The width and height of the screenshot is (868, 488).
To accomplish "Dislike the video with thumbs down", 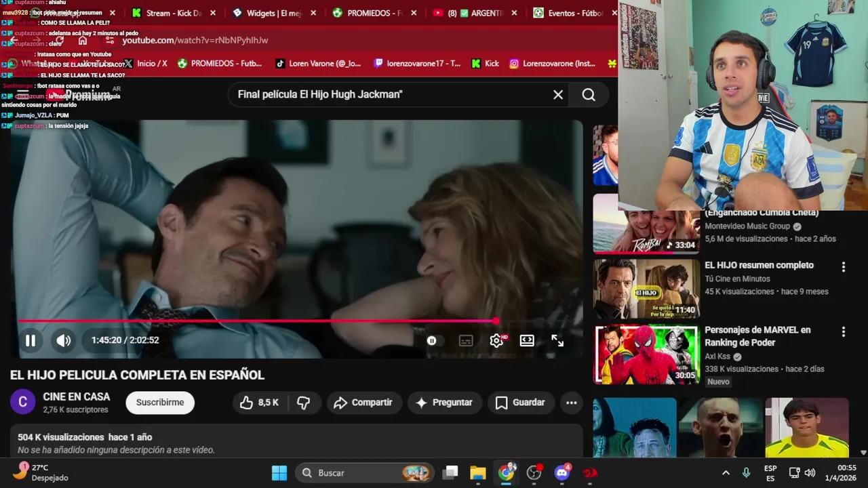I will pyautogui.click(x=303, y=403).
